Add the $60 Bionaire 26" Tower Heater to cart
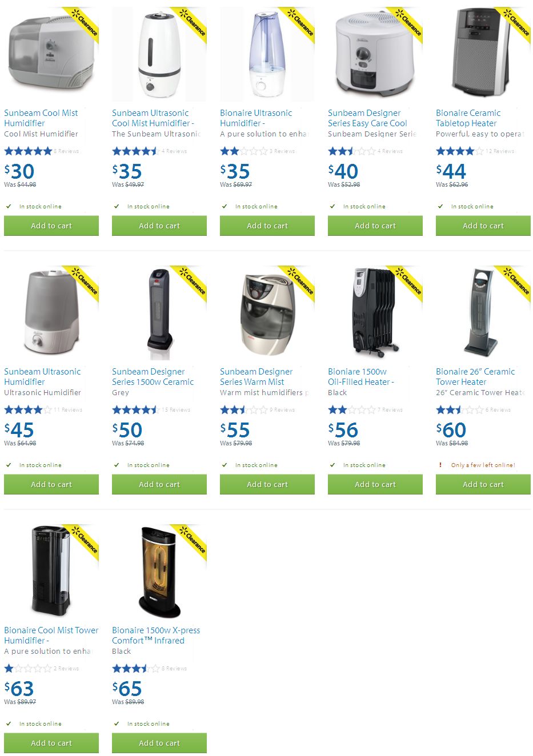The height and width of the screenshot is (756, 533). coord(483,484)
